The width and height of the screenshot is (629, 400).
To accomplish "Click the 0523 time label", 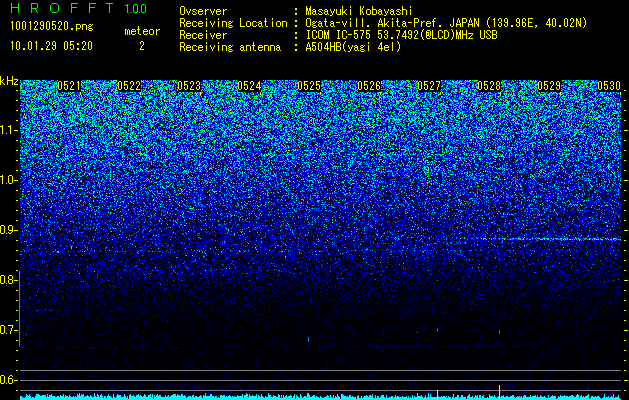I will 189,86.
